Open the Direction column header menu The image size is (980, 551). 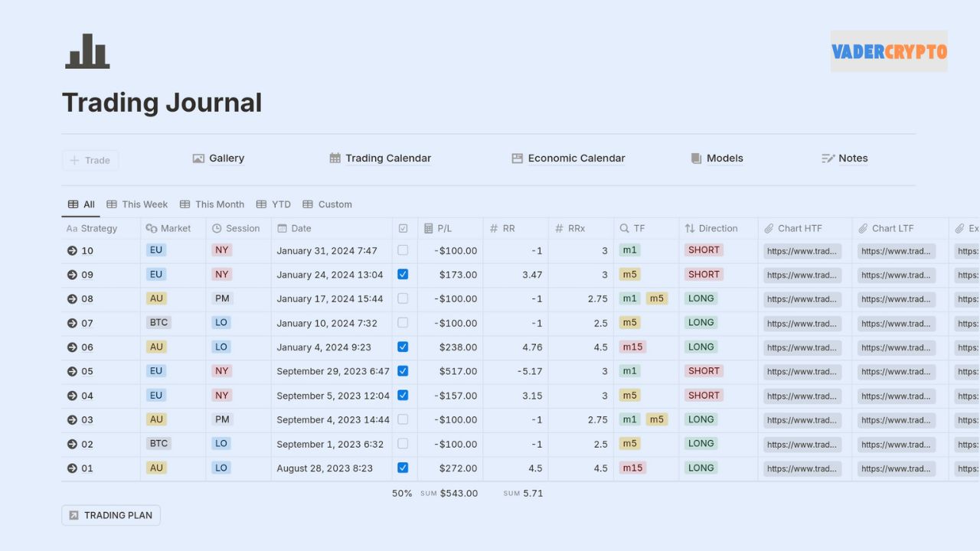pyautogui.click(x=711, y=228)
